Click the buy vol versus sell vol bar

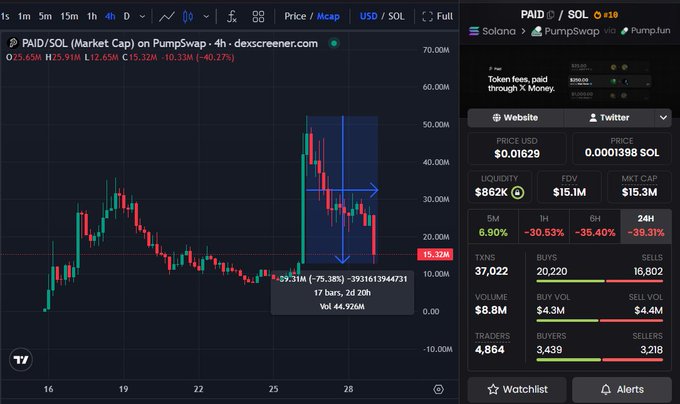(600, 321)
